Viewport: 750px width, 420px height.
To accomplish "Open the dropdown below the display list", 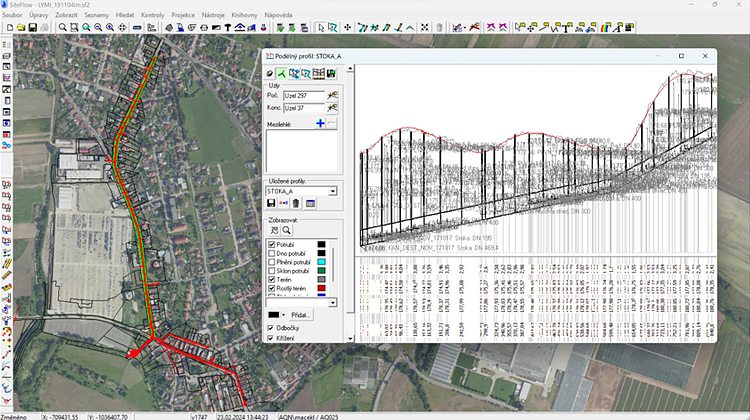I will [332, 302].
